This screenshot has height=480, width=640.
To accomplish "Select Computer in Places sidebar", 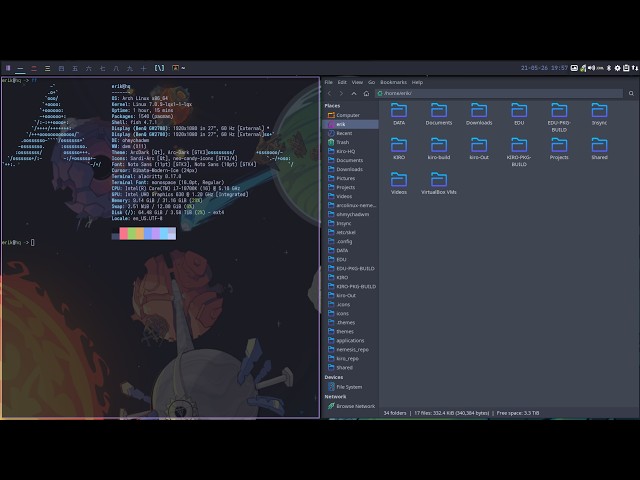I will click(x=351, y=116).
